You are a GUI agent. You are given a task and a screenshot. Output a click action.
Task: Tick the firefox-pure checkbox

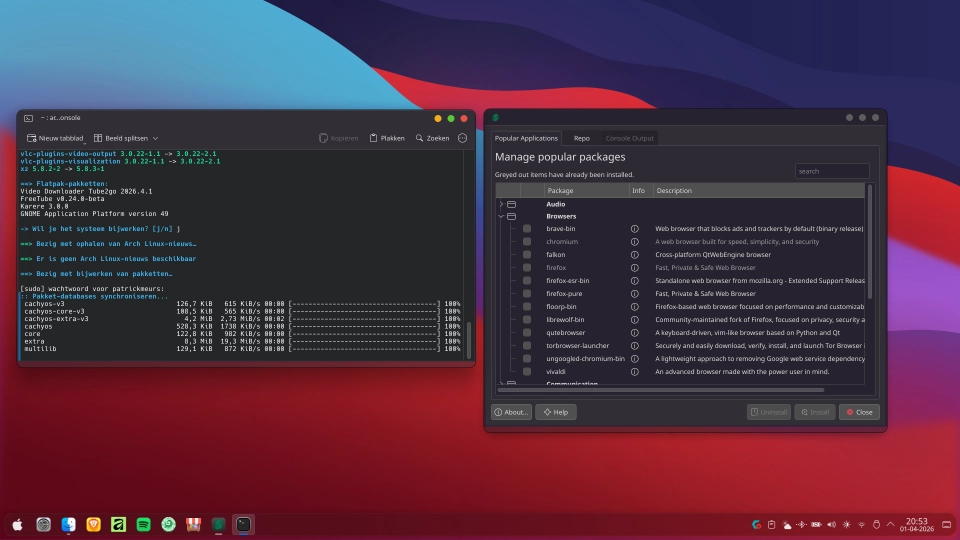pyautogui.click(x=527, y=294)
